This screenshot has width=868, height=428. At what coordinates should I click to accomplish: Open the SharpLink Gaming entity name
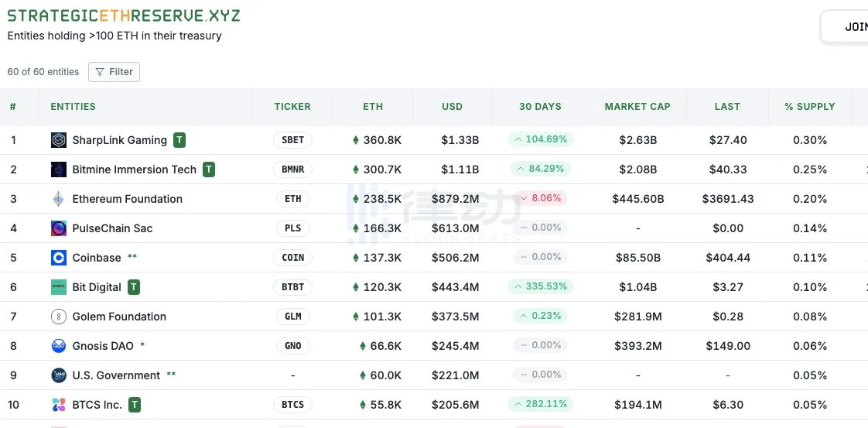[120, 140]
